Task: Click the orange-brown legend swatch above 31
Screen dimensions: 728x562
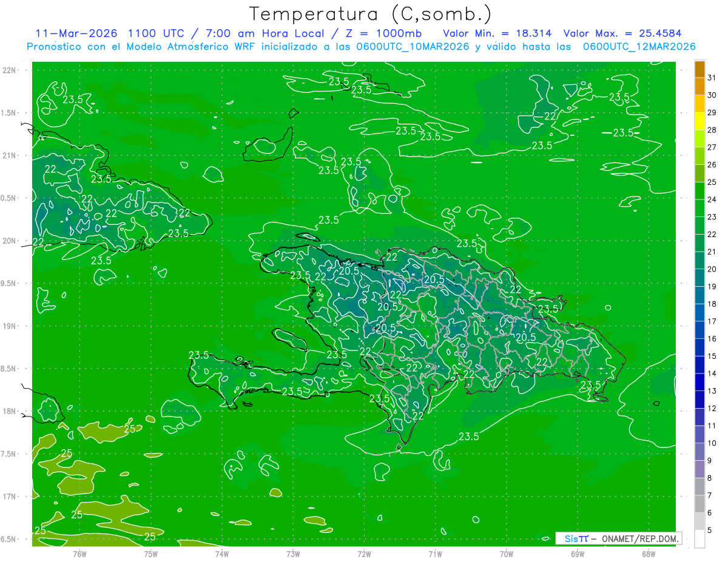Action: tap(699, 70)
